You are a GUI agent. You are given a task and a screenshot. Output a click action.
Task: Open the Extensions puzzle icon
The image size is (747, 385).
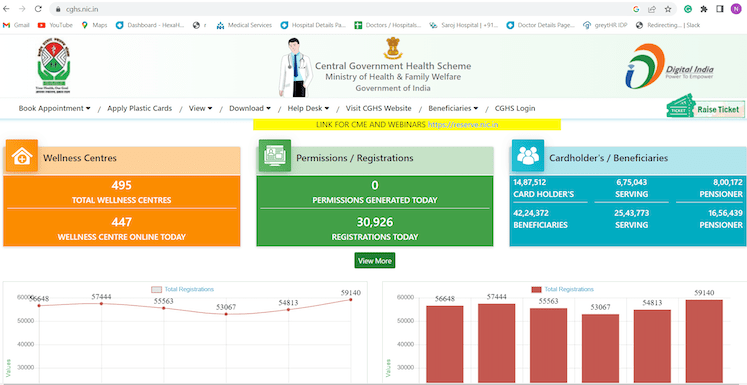click(704, 9)
